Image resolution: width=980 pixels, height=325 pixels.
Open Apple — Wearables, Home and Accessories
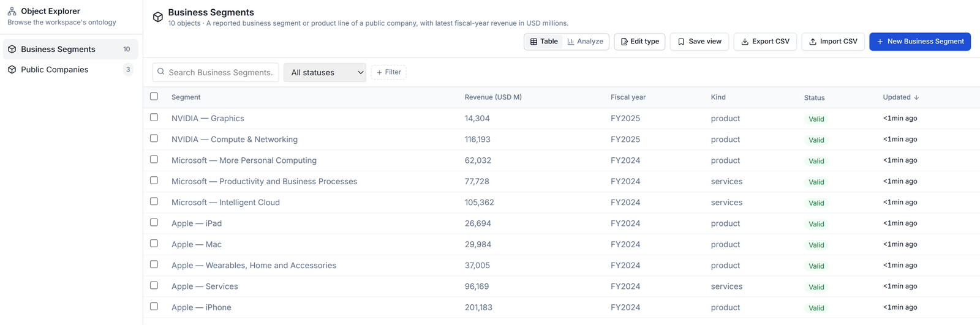pos(254,266)
